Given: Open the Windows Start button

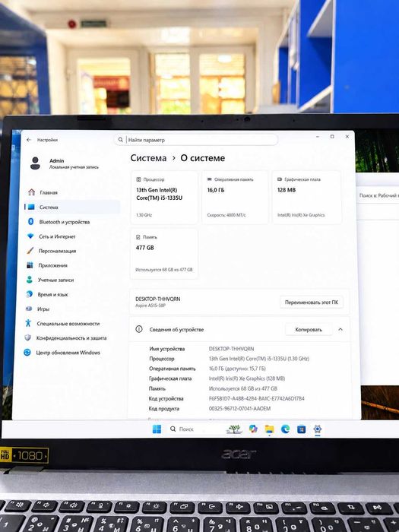Looking at the screenshot, I should click(157, 429).
